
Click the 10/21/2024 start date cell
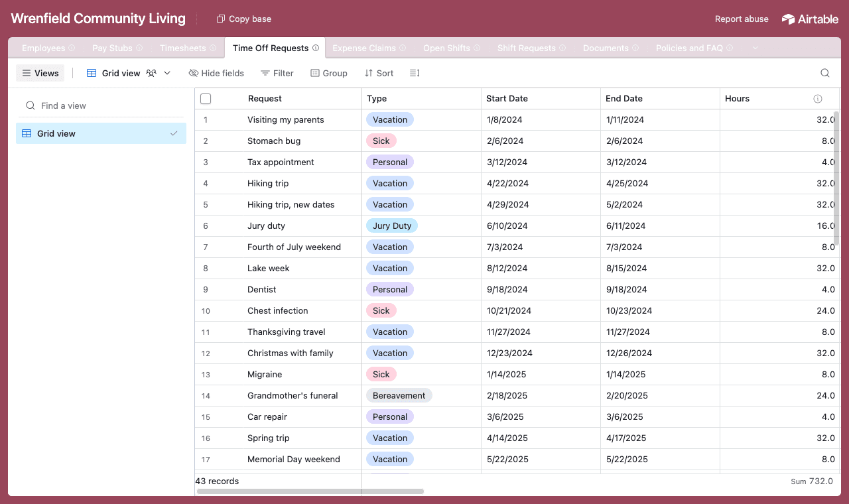(541, 310)
